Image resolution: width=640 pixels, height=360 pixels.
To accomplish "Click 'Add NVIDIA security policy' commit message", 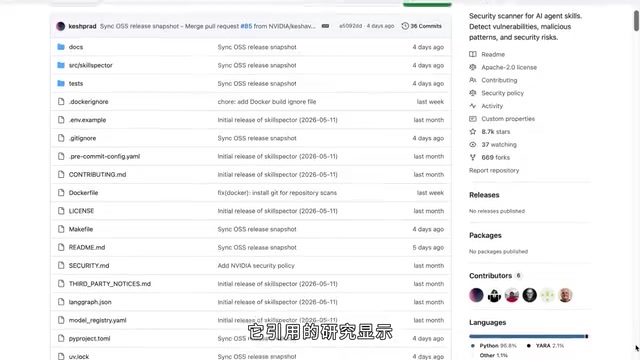I will [256, 266].
